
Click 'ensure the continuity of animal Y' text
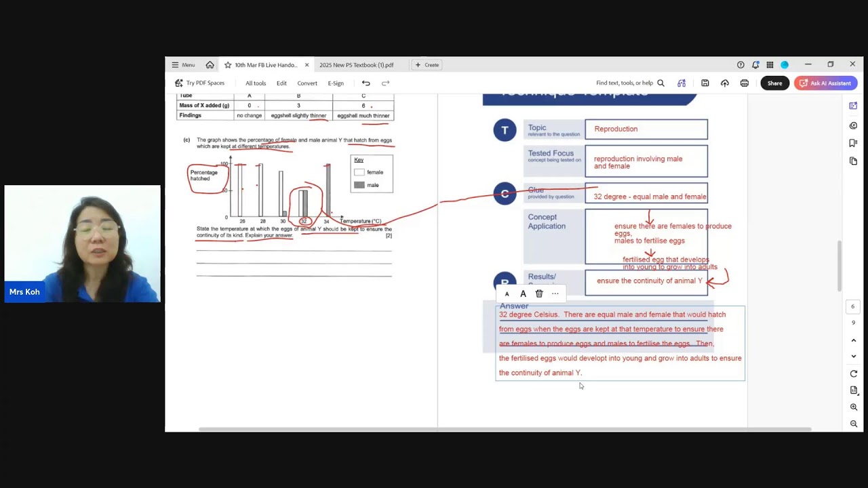point(650,281)
